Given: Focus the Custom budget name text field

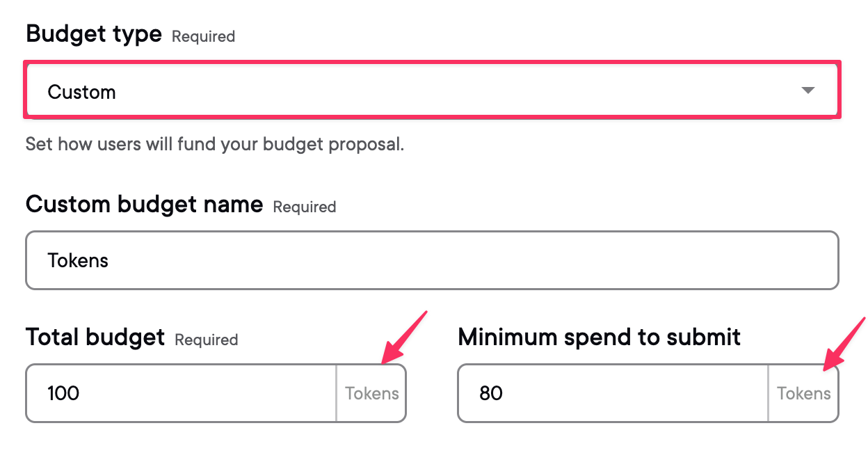Looking at the screenshot, I should tap(431, 260).
